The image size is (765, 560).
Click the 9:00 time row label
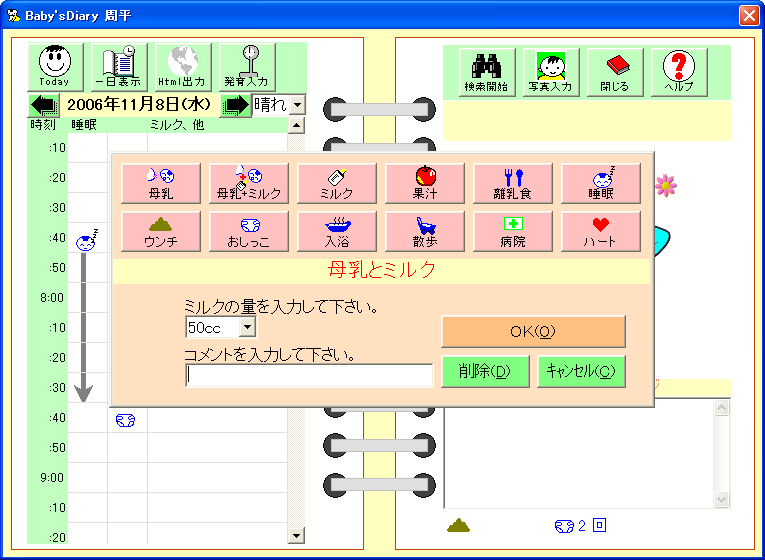coord(52,478)
